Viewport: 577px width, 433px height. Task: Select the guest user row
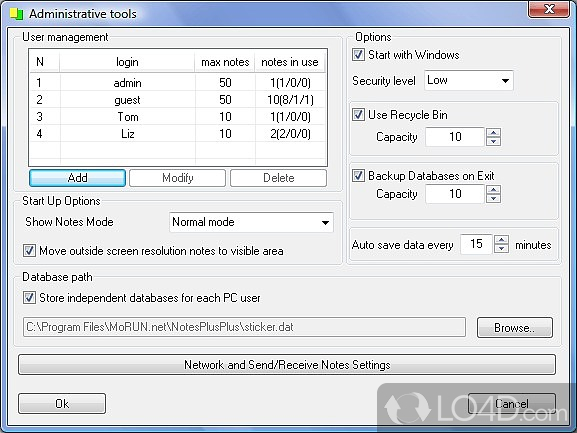(x=178, y=100)
